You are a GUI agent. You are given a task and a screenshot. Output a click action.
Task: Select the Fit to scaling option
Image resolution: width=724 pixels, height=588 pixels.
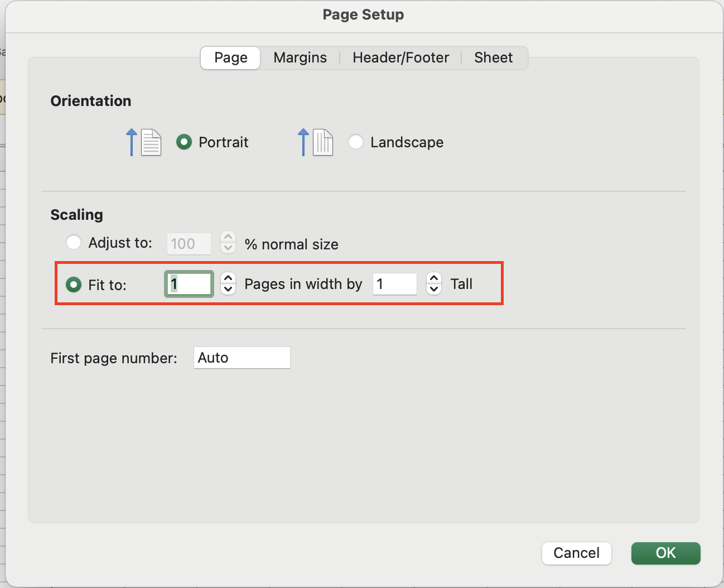tap(73, 285)
